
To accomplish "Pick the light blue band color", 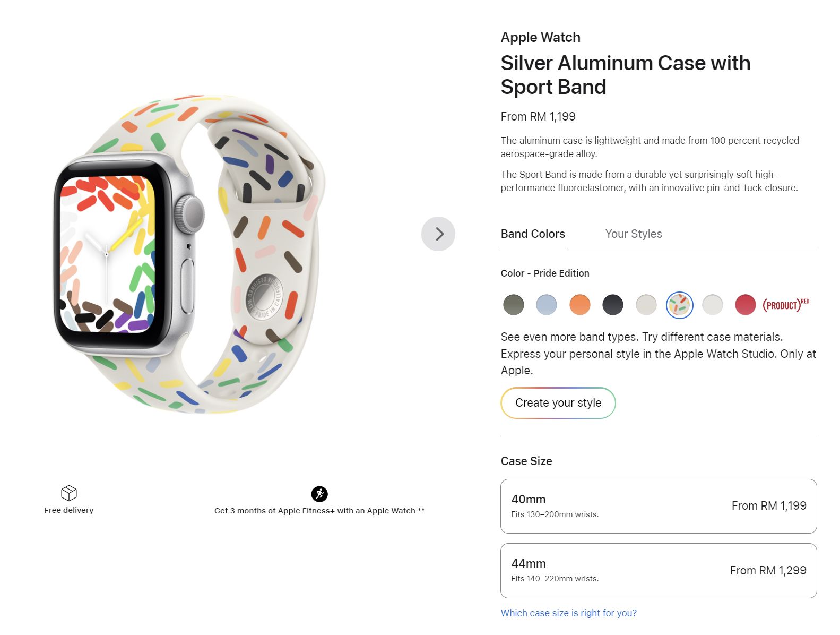I will pyautogui.click(x=547, y=305).
